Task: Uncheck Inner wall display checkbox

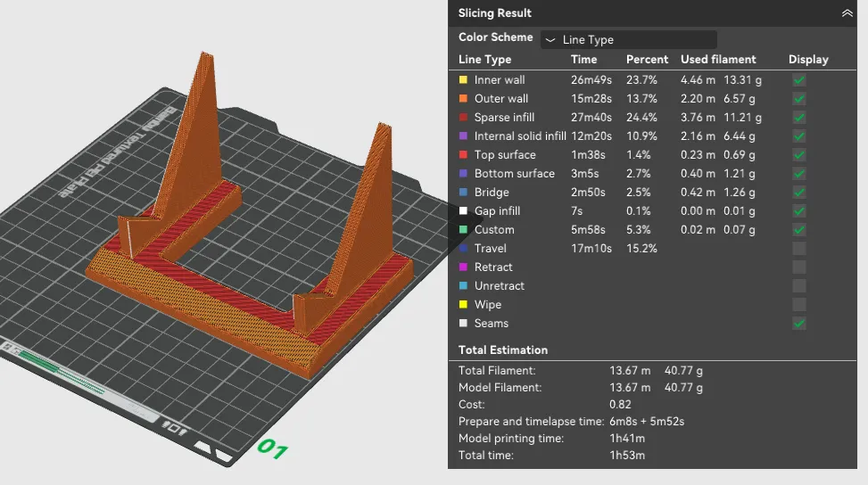Action: coord(798,80)
